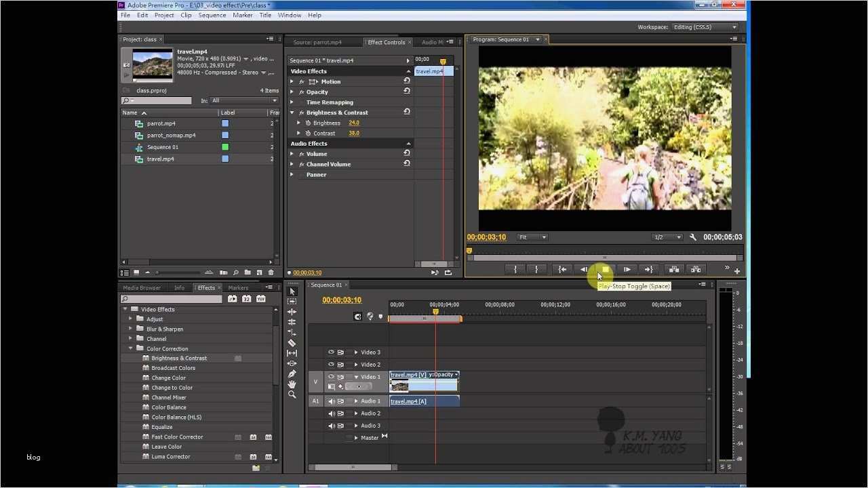The width and height of the screenshot is (868, 488).
Task: Click the Mark In button
Action: coord(515,270)
